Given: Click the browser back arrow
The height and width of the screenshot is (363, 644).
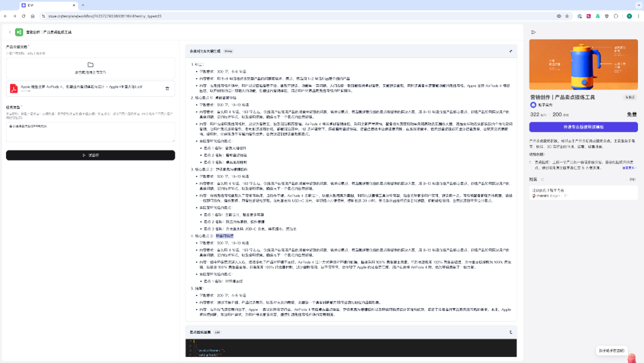Looking at the screenshot, I should pyautogui.click(x=5, y=16).
